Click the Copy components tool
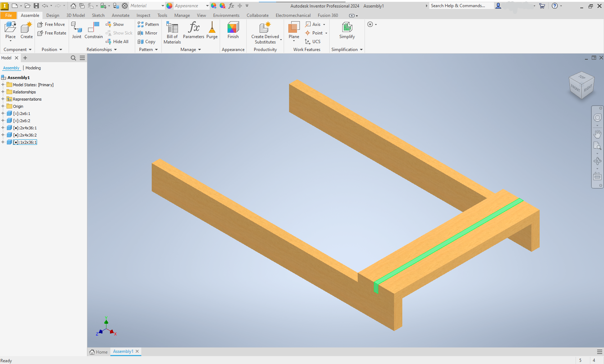Screen dimensions: 604x364 146,42
